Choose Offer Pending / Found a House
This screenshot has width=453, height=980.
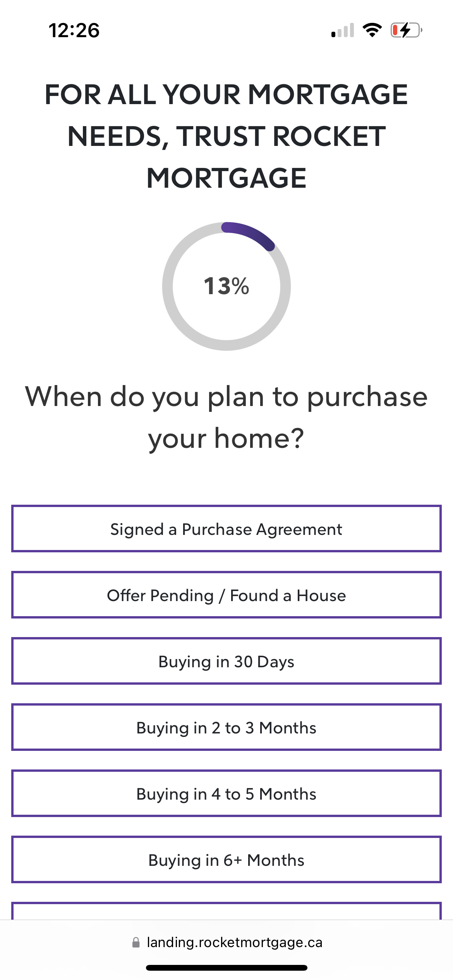226,595
